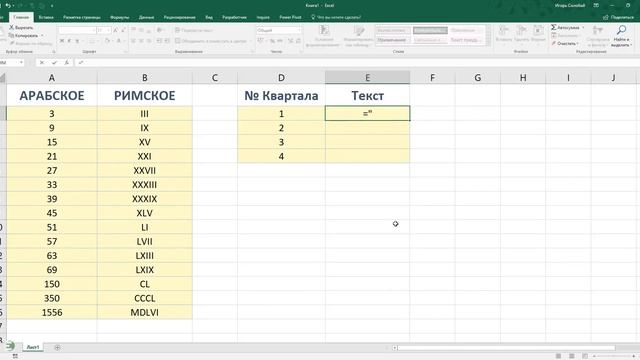Image resolution: width=640 pixels, height=360 pixels.
Task: Switch to the Разметка страницы tab
Action: coord(82,17)
